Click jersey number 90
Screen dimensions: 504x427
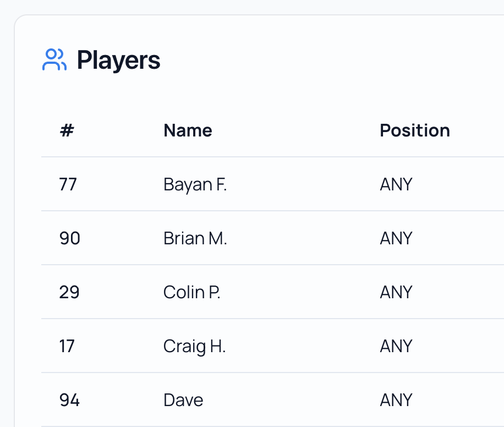(69, 238)
